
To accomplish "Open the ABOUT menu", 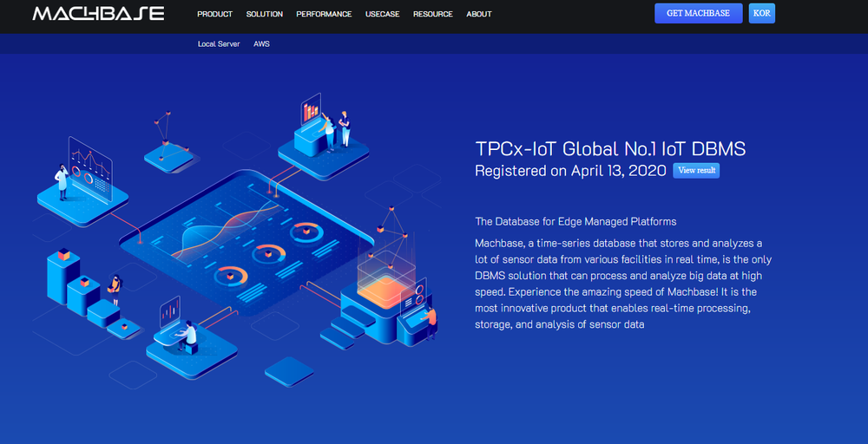I will 479,15.
